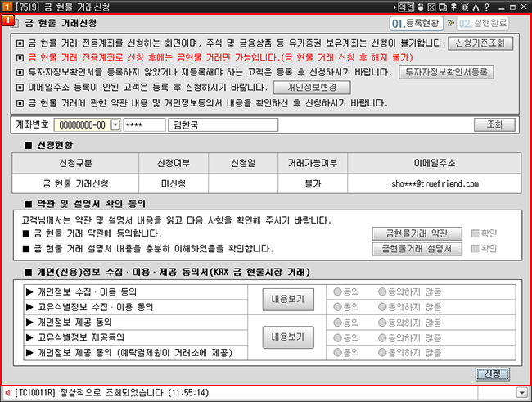532x402 pixels.
Task: Click the overlapping windows icon in title bar
Action: 443,7
